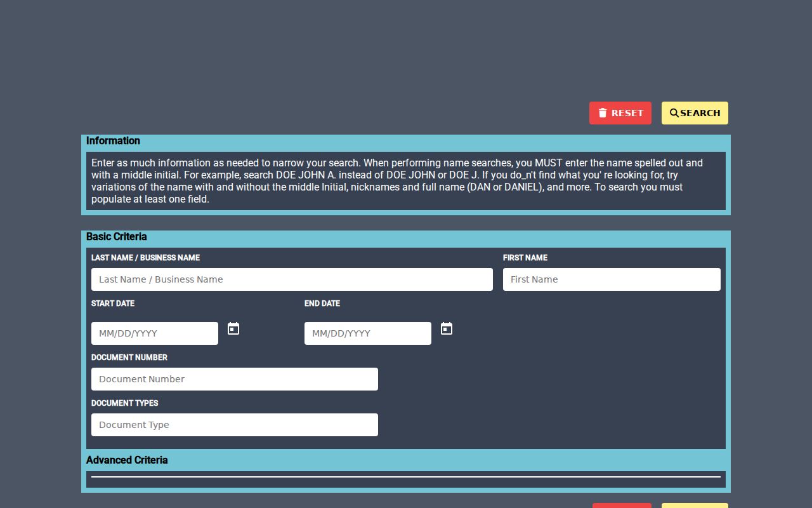Click the Start Date calendar icon
This screenshot has width=812, height=508.
point(233,328)
